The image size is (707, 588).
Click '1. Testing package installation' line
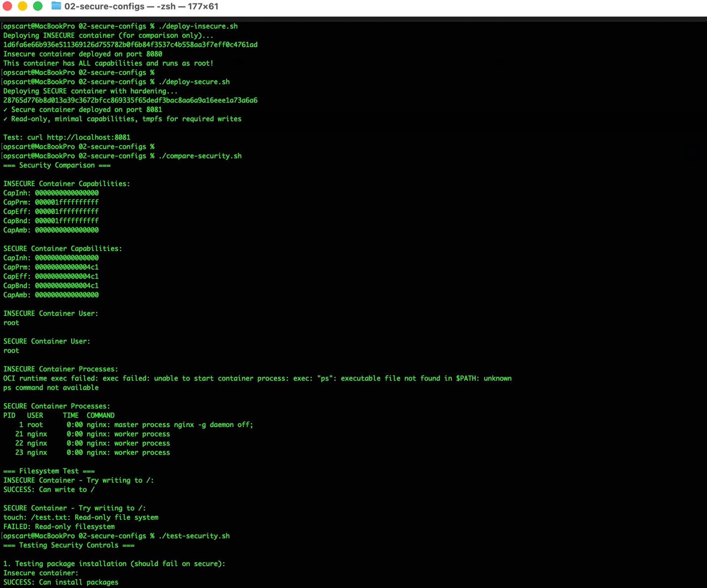tap(114, 564)
